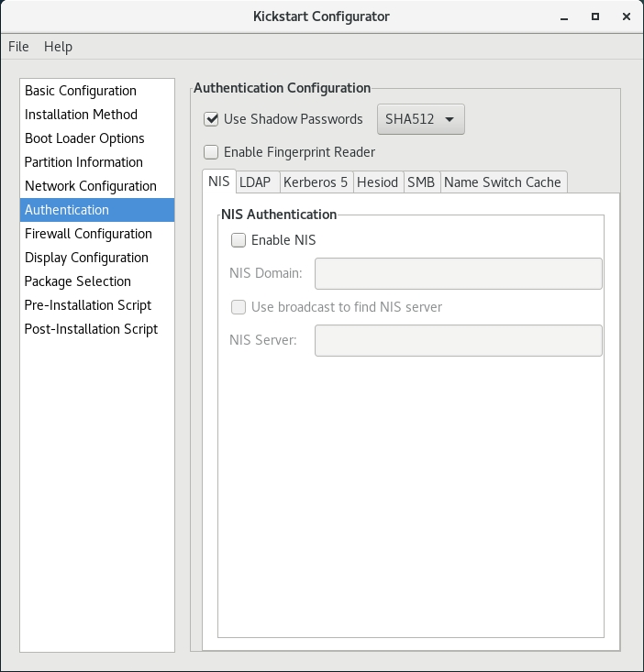This screenshot has width=644, height=672.
Task: Check the Enable NIS option
Action: tap(239, 240)
